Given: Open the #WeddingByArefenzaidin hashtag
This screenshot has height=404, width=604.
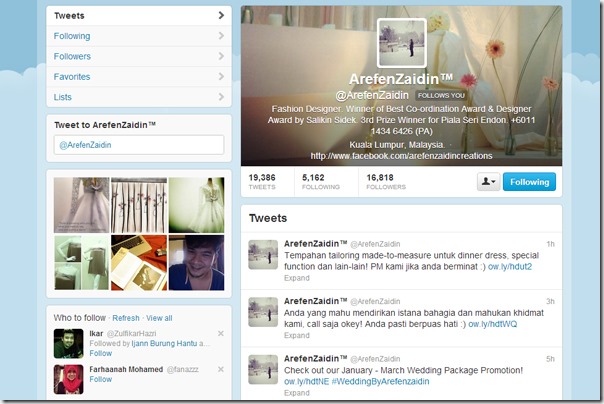Looking at the screenshot, I should [380, 382].
